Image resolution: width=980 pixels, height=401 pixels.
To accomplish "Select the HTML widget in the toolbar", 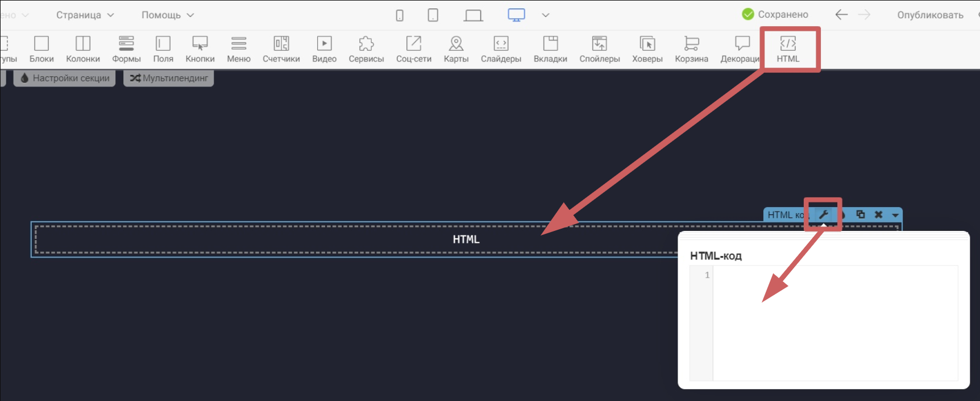I will click(787, 49).
